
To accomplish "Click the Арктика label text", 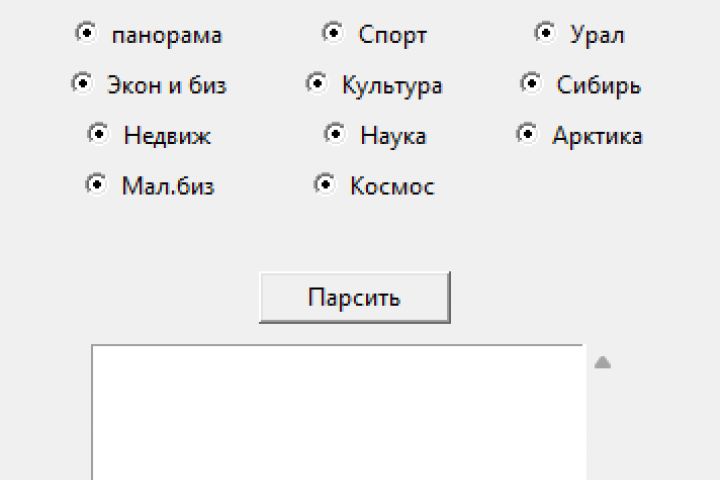I will click(597, 136).
